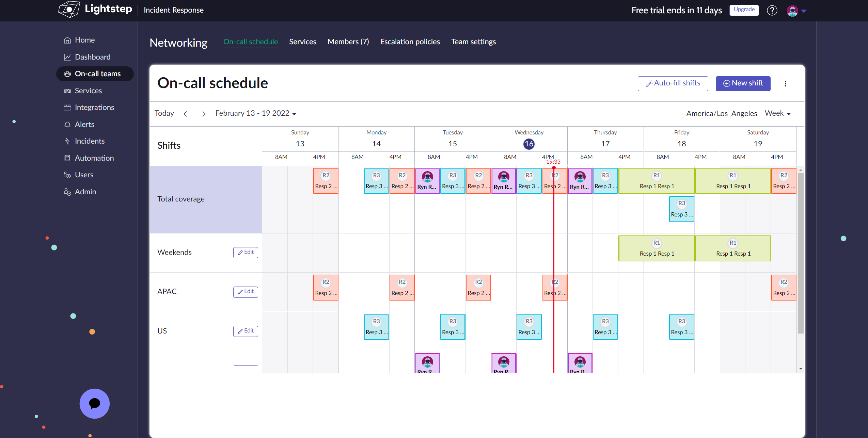Click the Integrations sidebar icon
The height and width of the screenshot is (438, 868).
click(x=67, y=108)
